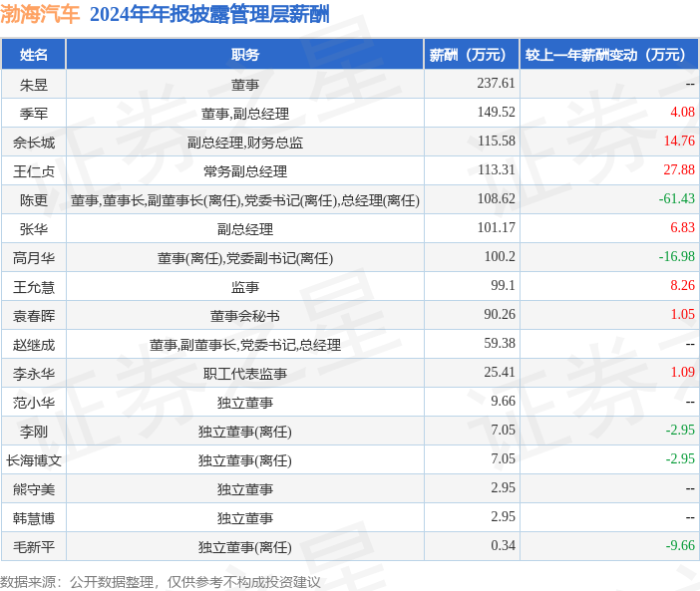The width and height of the screenshot is (700, 591).
Task: Select the salary value 113.31
Action: [x=497, y=170]
